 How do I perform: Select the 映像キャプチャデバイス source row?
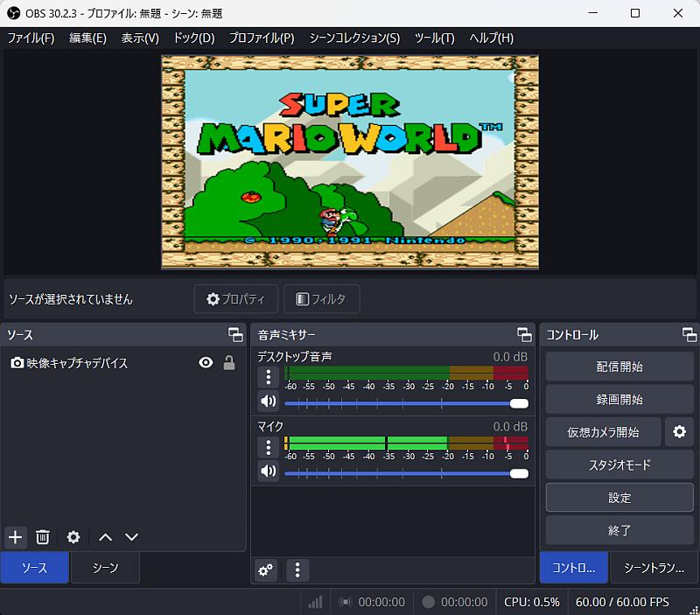123,363
